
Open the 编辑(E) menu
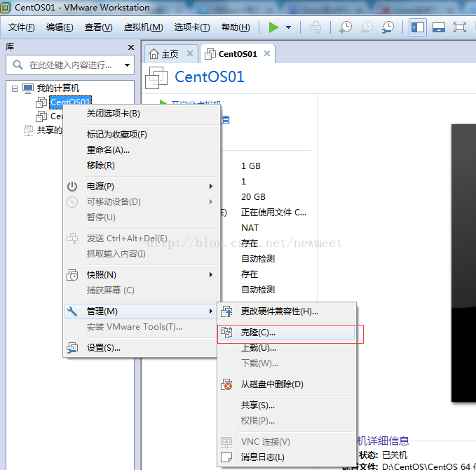tap(60, 27)
